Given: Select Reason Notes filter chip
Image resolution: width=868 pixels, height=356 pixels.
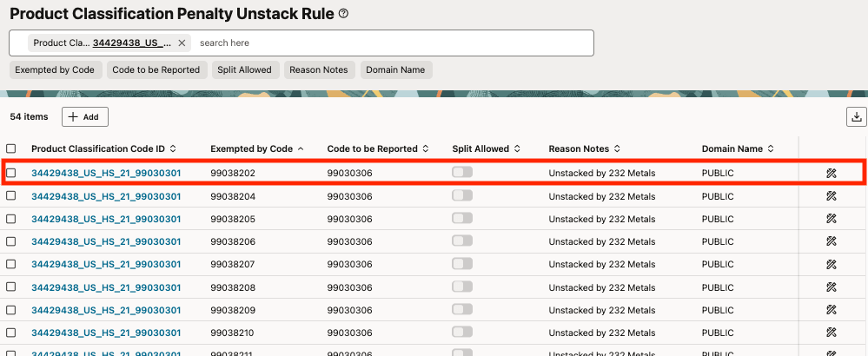Looking at the screenshot, I should point(319,69).
